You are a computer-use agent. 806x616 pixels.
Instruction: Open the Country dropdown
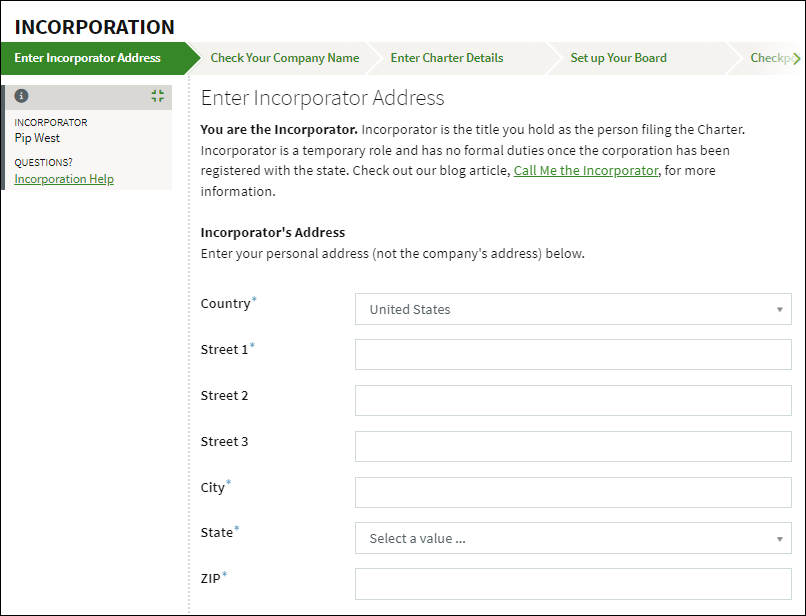click(x=573, y=309)
